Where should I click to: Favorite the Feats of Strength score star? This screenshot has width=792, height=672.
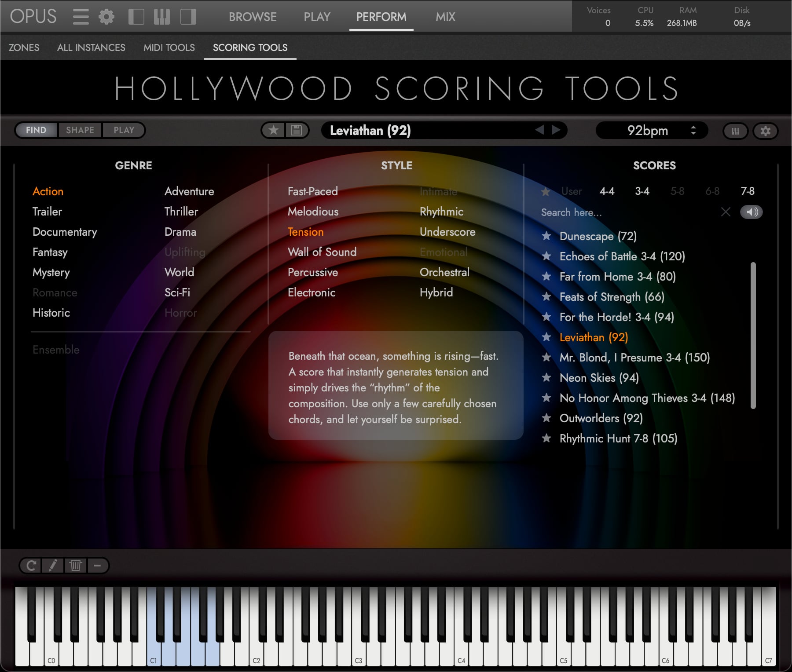tap(546, 297)
